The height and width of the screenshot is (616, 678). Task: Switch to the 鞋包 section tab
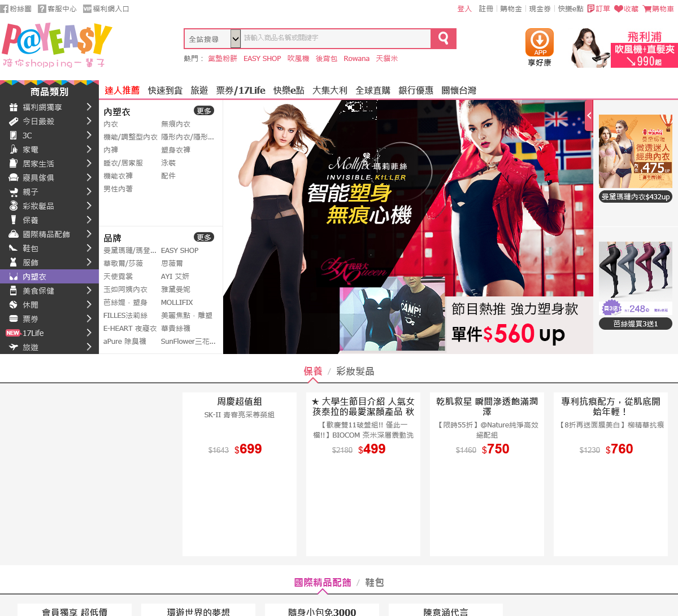pyautogui.click(x=374, y=583)
